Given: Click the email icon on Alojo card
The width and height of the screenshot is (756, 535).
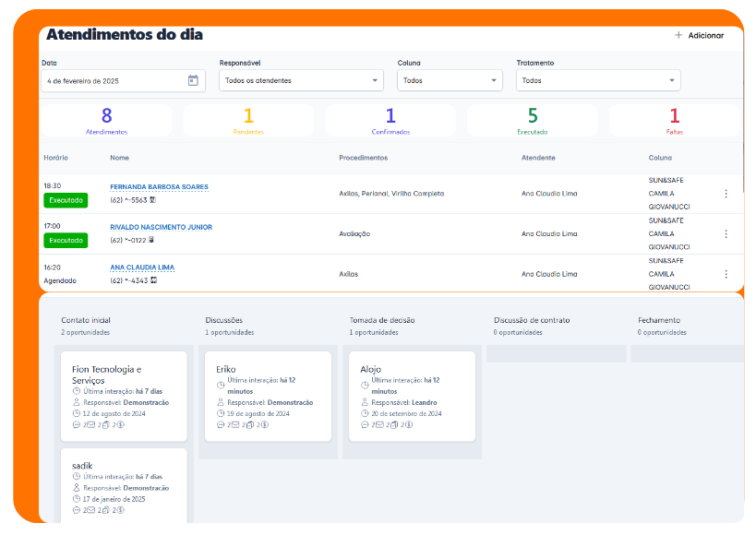Looking at the screenshot, I should pyautogui.click(x=375, y=425).
